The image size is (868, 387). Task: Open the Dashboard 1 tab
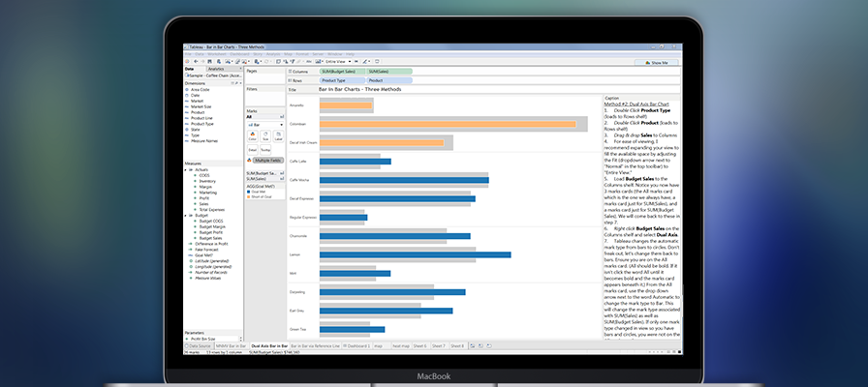coord(356,345)
